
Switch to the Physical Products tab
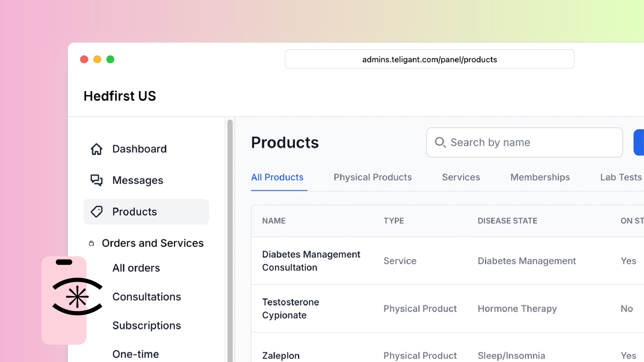(x=373, y=177)
